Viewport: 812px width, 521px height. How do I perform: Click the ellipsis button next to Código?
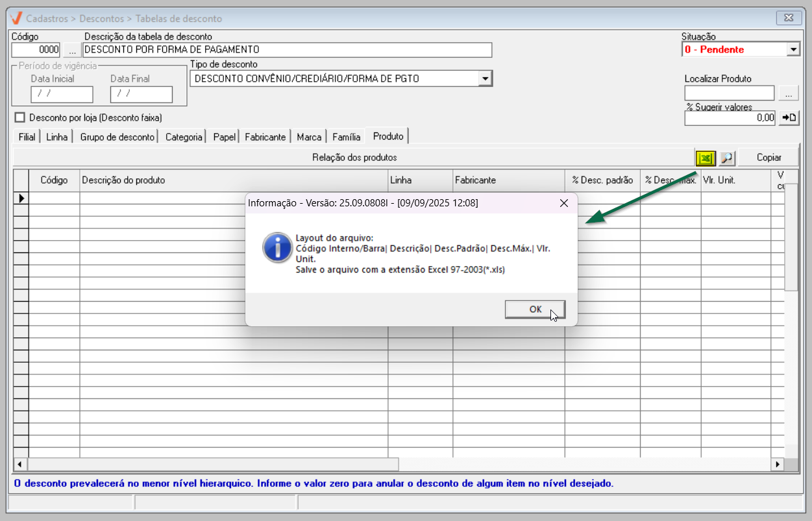[72, 50]
